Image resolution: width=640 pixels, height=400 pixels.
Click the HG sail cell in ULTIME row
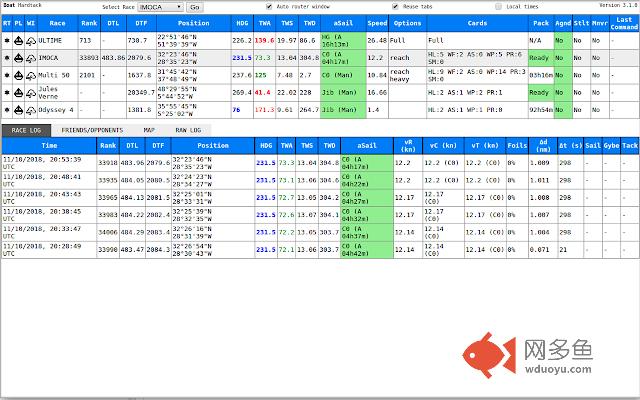point(343,40)
